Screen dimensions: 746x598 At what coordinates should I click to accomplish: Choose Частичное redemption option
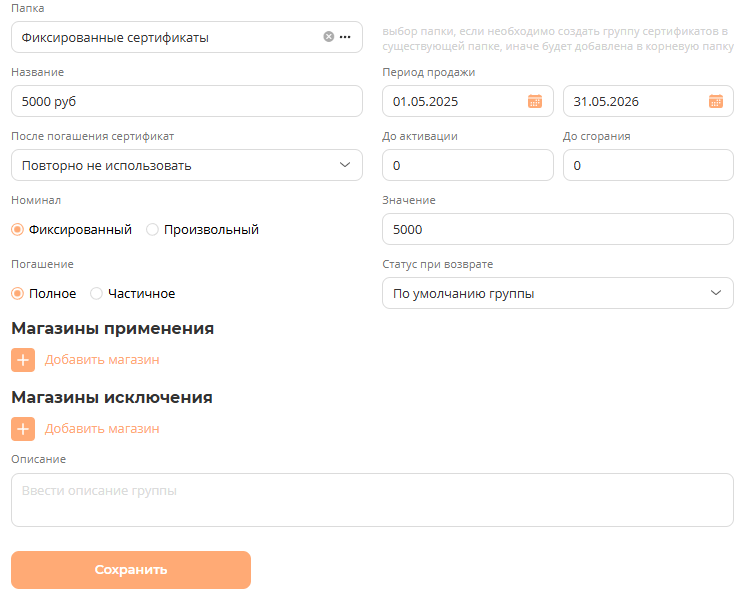pyautogui.click(x=97, y=293)
